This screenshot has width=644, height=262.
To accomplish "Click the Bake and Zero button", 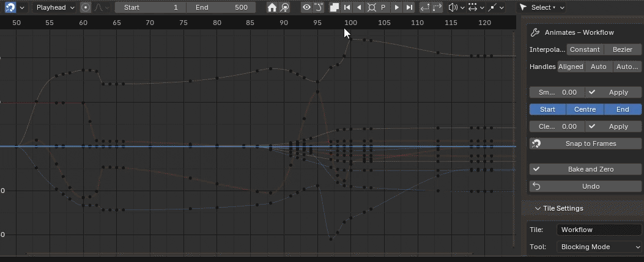I will pyautogui.click(x=585, y=169).
